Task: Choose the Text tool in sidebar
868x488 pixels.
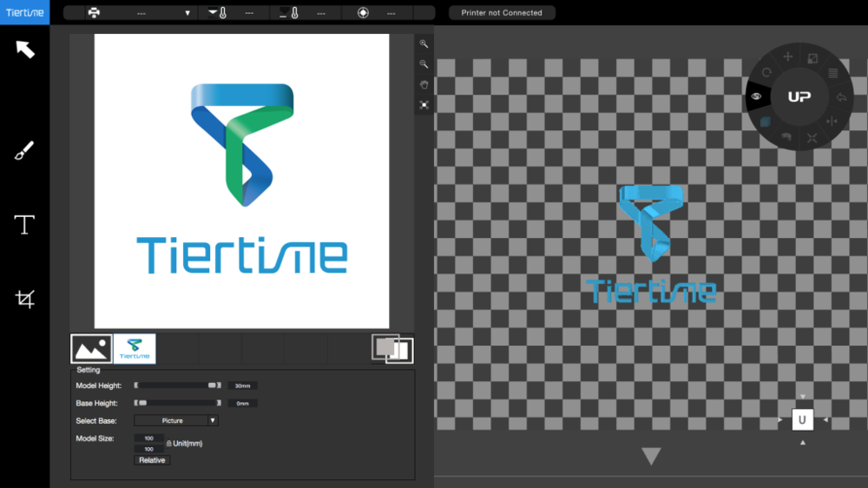Action: [x=24, y=225]
